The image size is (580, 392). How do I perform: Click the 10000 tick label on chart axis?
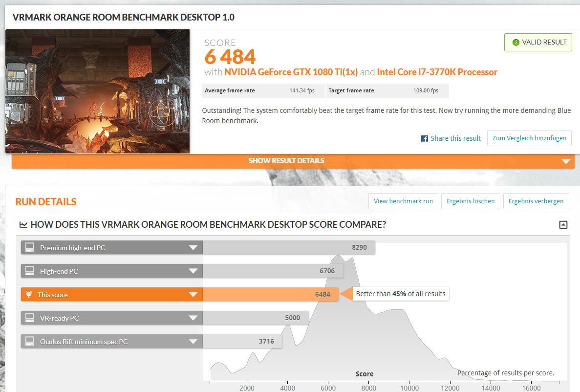pos(409,388)
